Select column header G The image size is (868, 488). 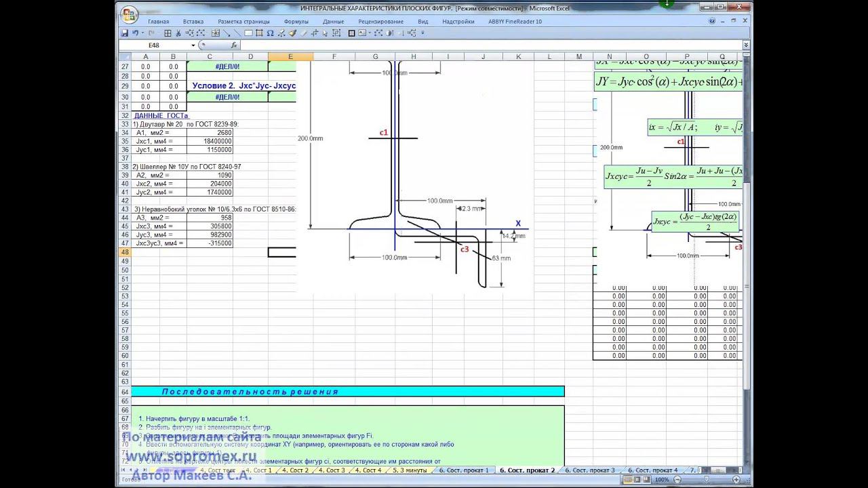pos(375,57)
